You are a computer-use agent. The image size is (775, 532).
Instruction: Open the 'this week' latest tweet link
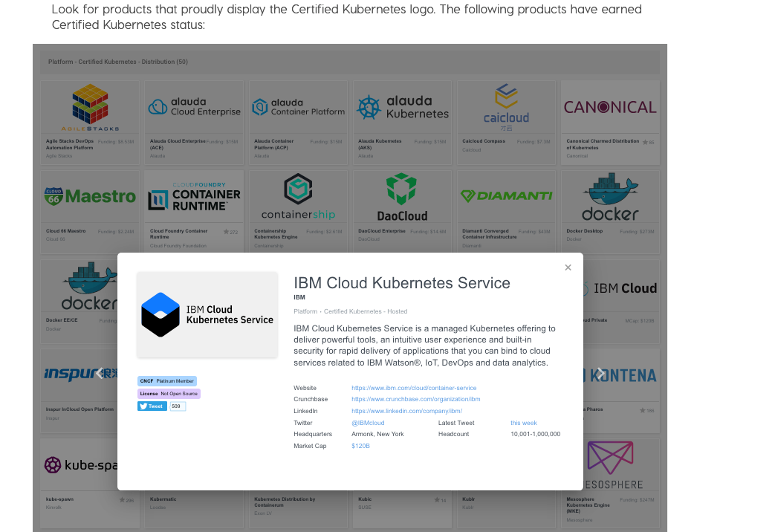(x=524, y=422)
